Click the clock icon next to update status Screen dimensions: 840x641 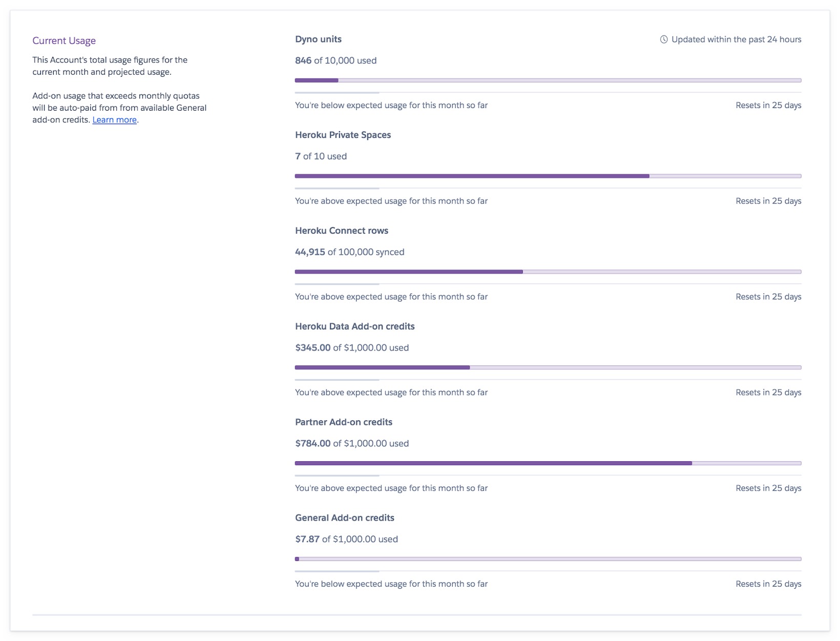[663, 38]
